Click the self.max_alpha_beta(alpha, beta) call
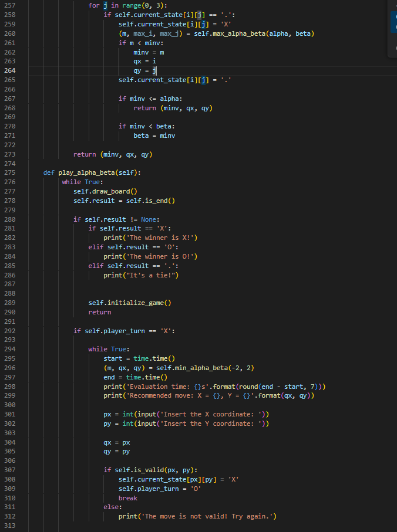Viewport: 397px width, 532px height. click(x=254, y=33)
